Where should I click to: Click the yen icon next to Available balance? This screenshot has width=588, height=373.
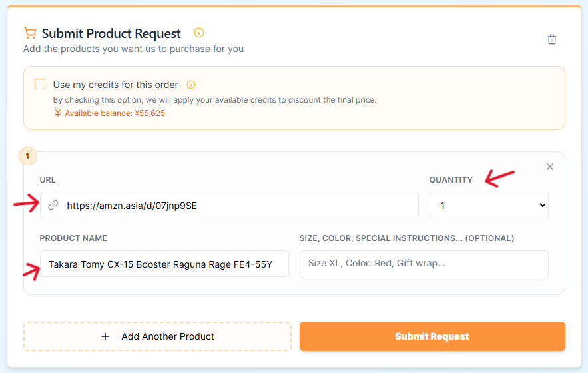58,113
